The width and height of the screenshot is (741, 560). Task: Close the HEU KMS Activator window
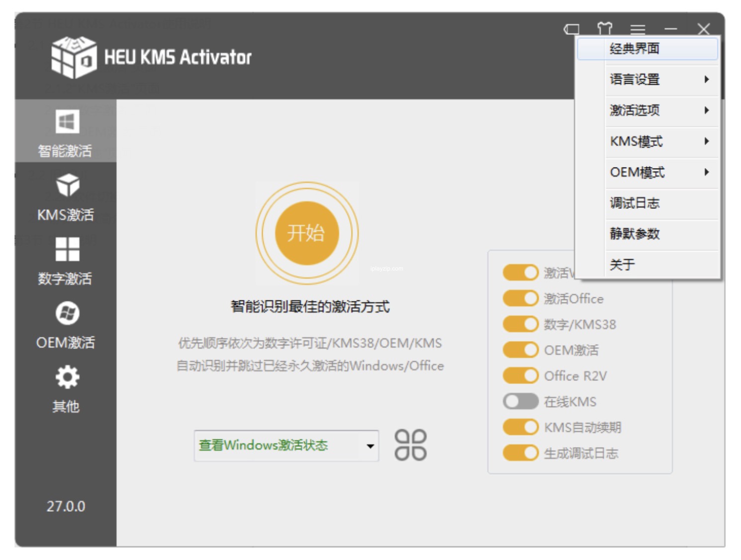coord(703,29)
